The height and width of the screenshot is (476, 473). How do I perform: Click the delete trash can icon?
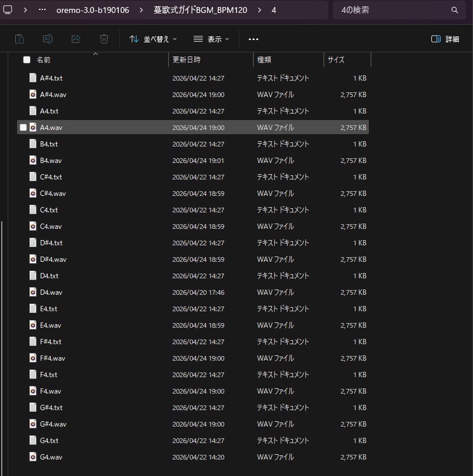click(x=104, y=39)
